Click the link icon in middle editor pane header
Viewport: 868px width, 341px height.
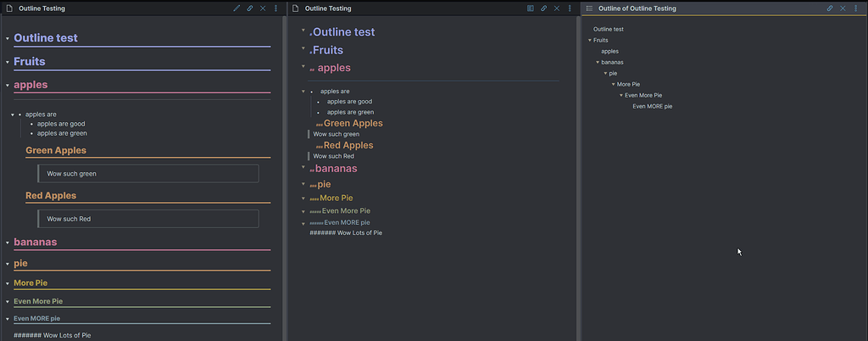(x=543, y=8)
